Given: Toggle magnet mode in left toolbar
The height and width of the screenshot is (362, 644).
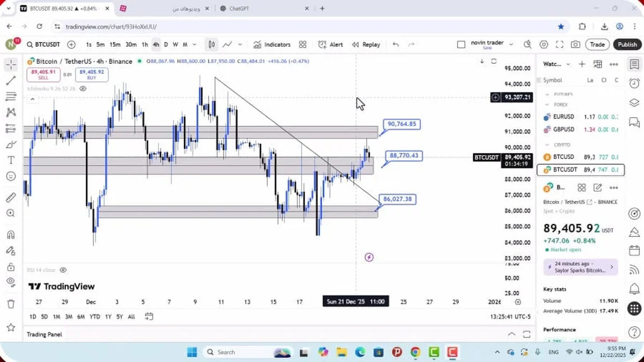Looking at the screenshot, I should click(x=11, y=235).
